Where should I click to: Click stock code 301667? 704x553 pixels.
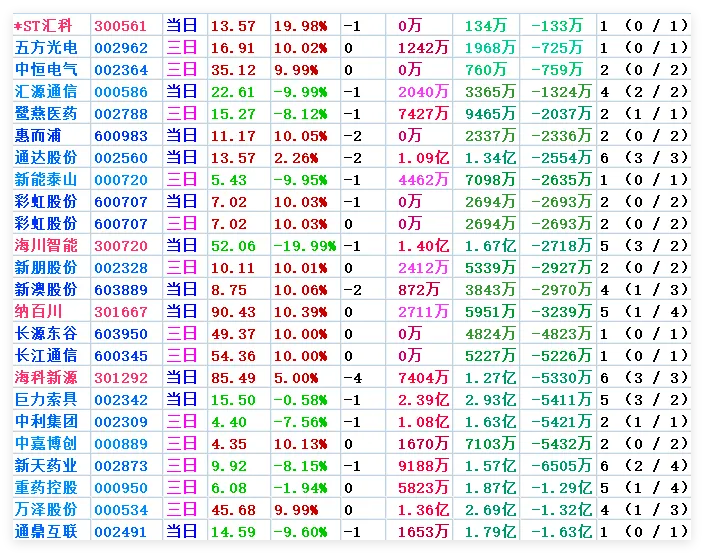coord(121,312)
